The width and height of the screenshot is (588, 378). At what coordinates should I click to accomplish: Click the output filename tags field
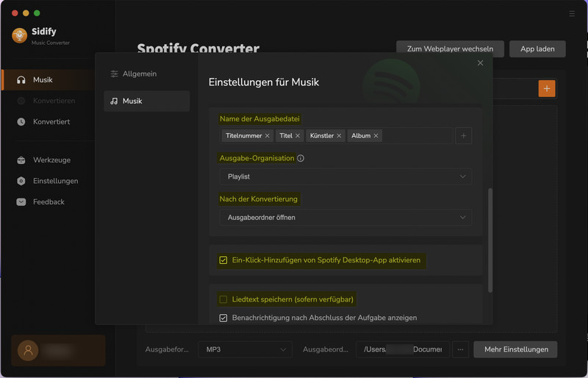click(336, 136)
